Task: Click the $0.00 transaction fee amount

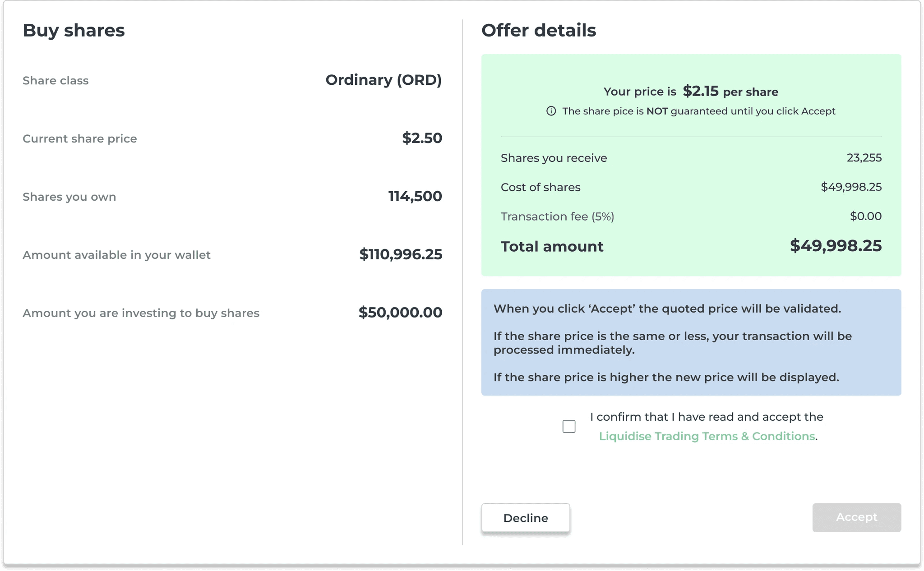Action: click(866, 216)
